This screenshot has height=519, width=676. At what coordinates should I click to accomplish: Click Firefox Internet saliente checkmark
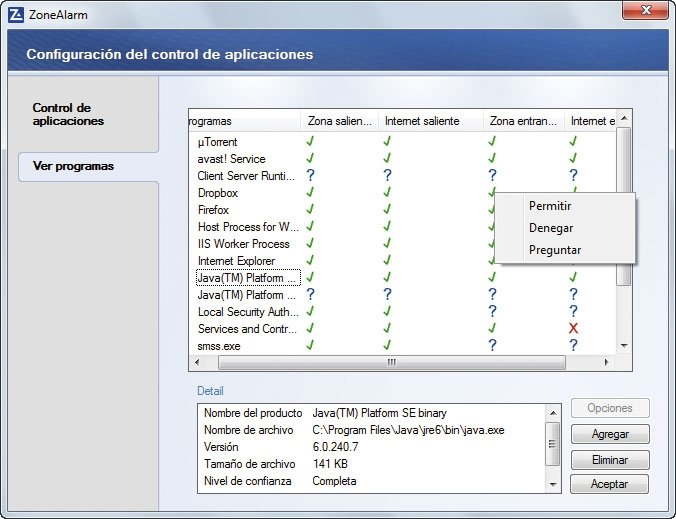(387, 209)
